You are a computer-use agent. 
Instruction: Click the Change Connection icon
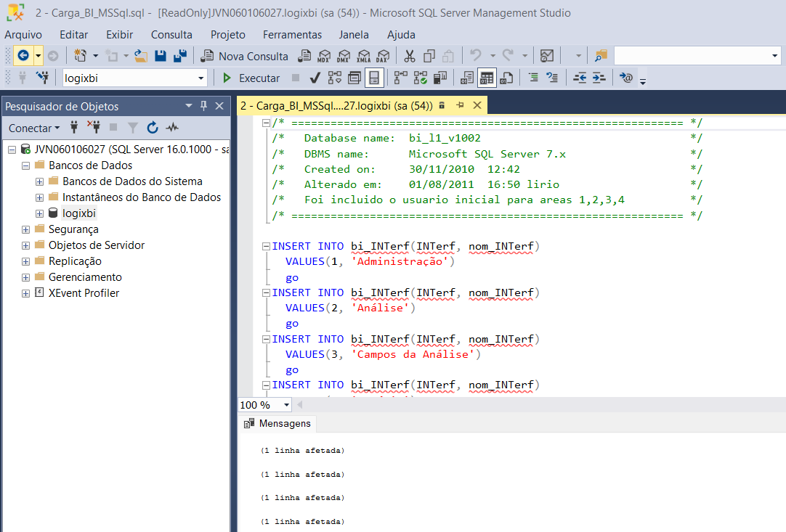(x=43, y=78)
